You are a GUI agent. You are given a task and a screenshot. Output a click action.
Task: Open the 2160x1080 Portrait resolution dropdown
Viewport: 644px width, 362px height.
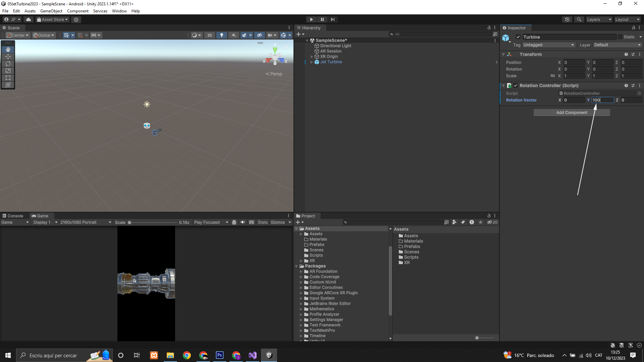coord(86,222)
